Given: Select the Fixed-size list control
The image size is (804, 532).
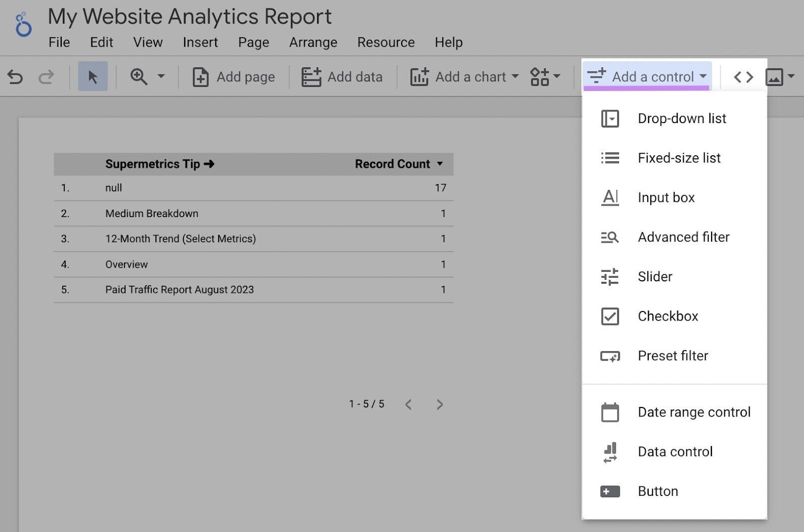Looking at the screenshot, I should point(678,158).
